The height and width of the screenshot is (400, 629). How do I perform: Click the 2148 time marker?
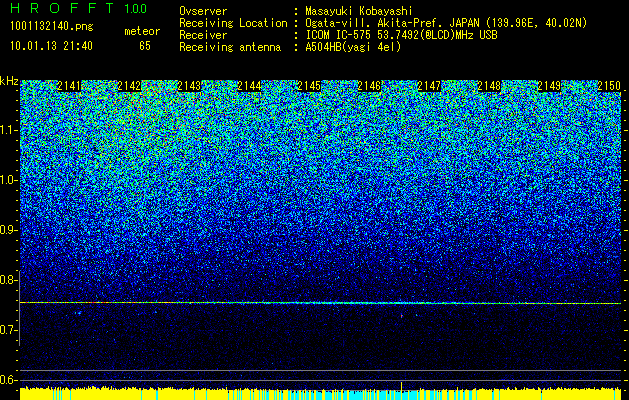(489, 86)
